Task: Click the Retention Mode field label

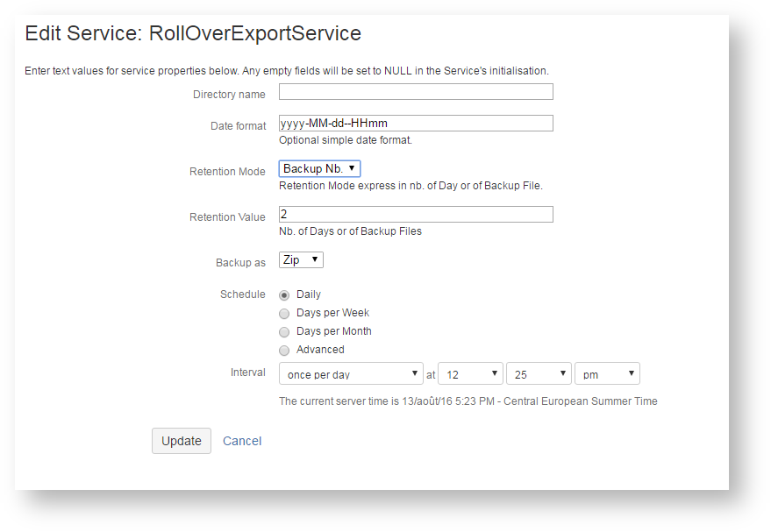Action: 227,172
